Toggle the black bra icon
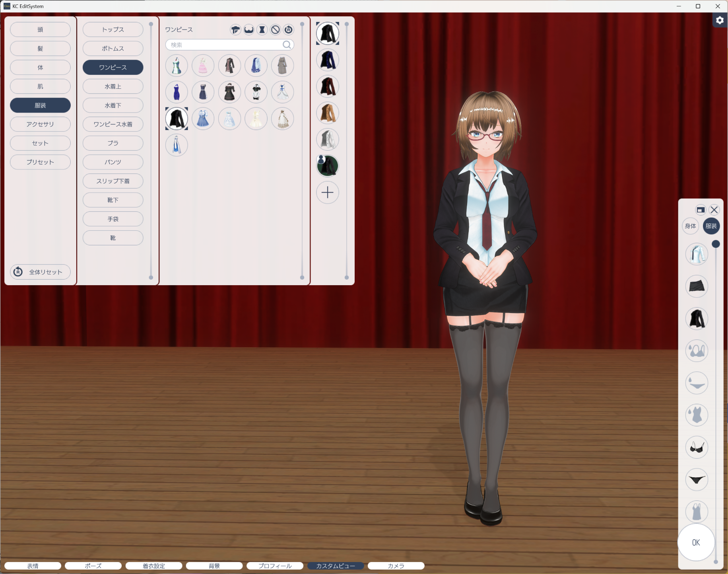Image resolution: width=728 pixels, height=574 pixels. pos(697,447)
